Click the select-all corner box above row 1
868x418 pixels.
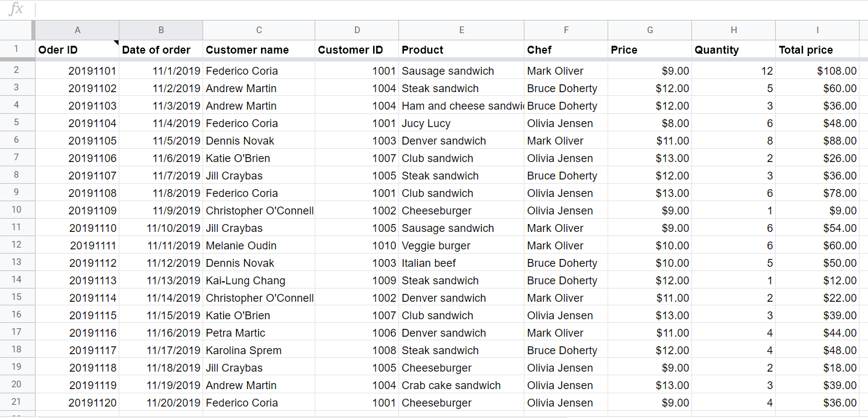coord(17,30)
